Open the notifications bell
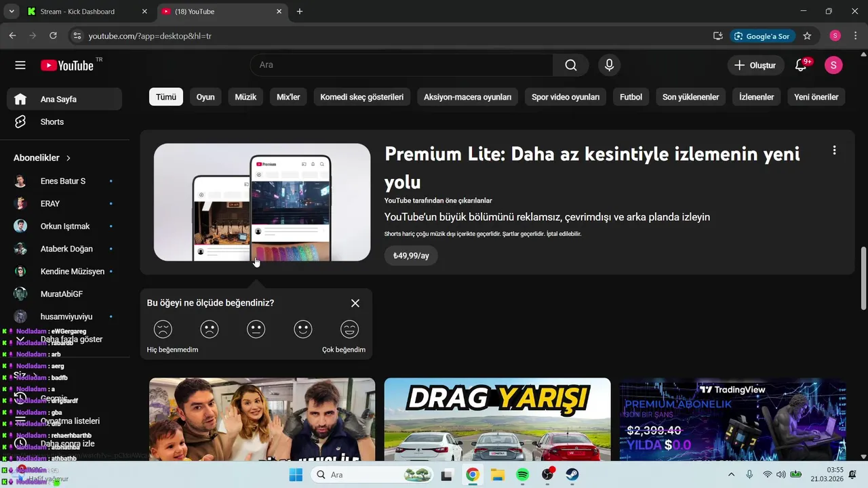Viewport: 868px width, 488px height. (801, 65)
